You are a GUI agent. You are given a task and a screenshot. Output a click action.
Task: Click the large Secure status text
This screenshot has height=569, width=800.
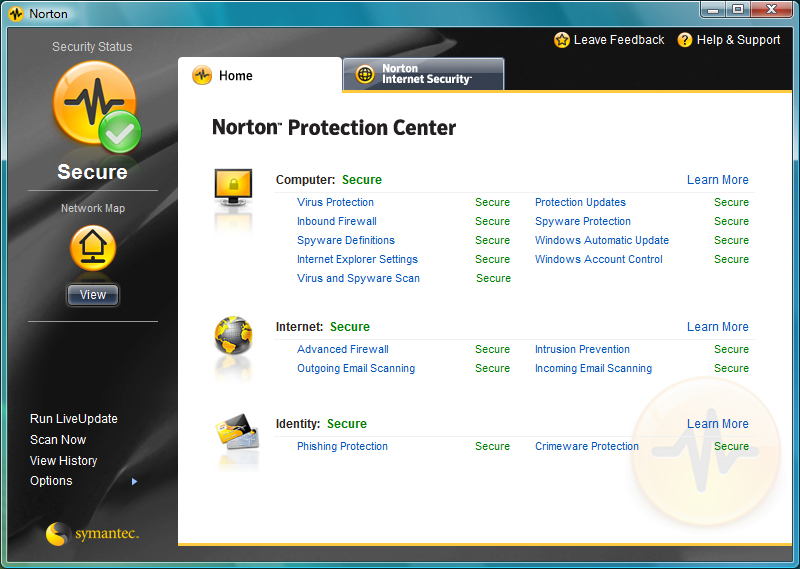(x=92, y=172)
